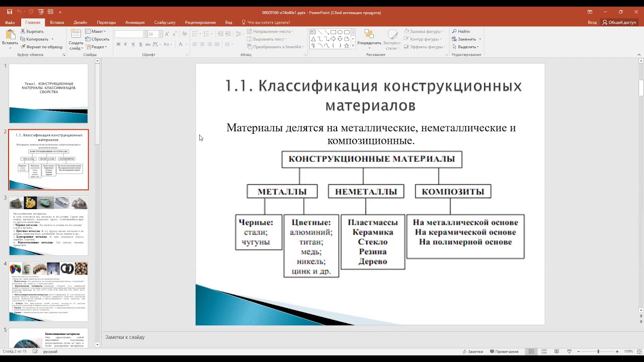Open Comments (Примечания) pane from status bar
This screenshot has height=362, width=644.
[x=504, y=351]
